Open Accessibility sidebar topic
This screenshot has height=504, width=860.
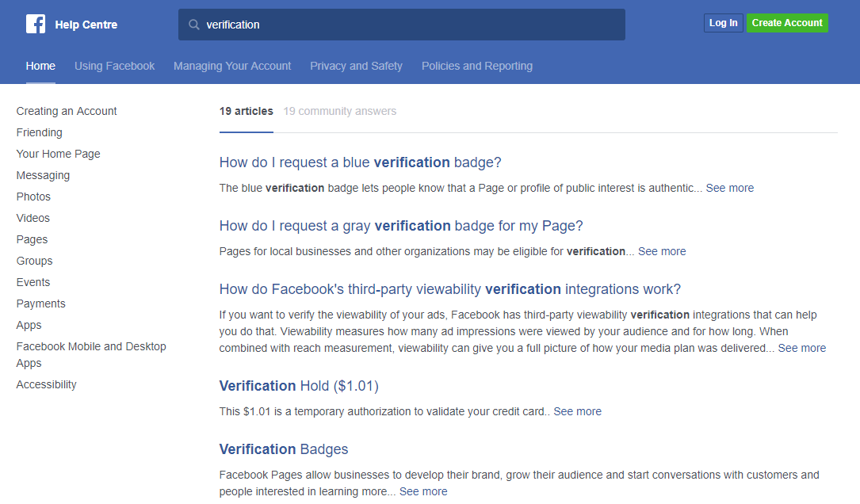pos(46,385)
